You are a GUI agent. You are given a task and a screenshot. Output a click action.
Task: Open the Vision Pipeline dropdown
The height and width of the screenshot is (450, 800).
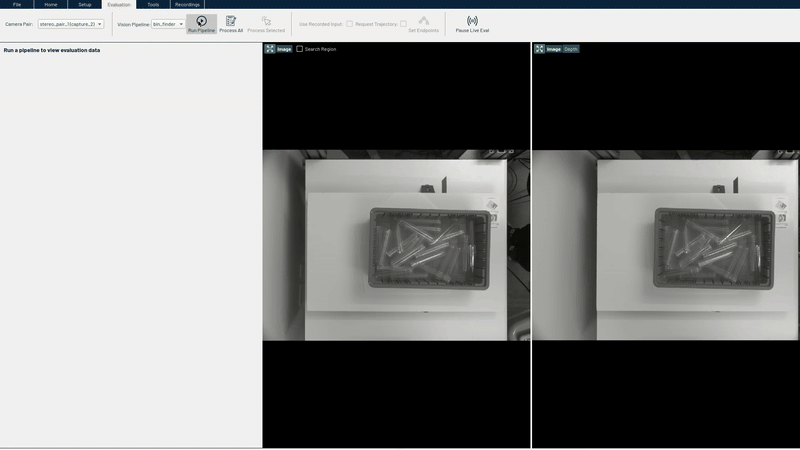click(167, 24)
